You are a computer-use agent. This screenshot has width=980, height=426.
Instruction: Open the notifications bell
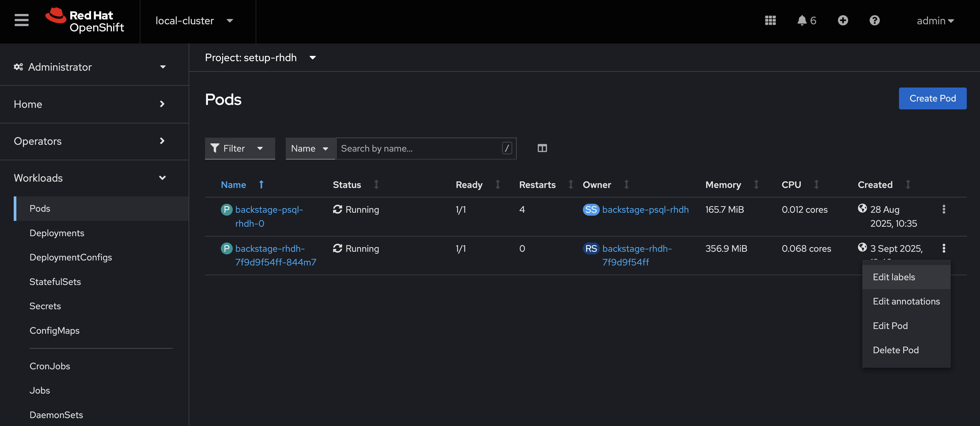point(806,21)
